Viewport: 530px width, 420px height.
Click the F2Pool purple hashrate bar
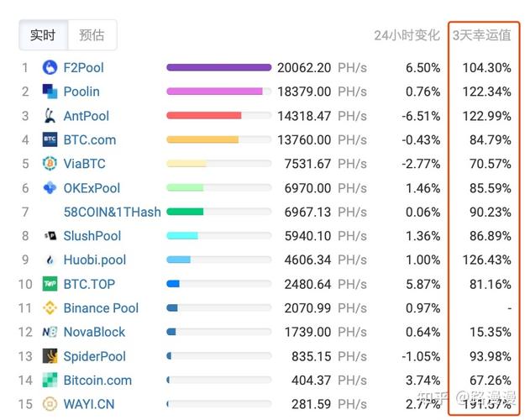tap(218, 67)
